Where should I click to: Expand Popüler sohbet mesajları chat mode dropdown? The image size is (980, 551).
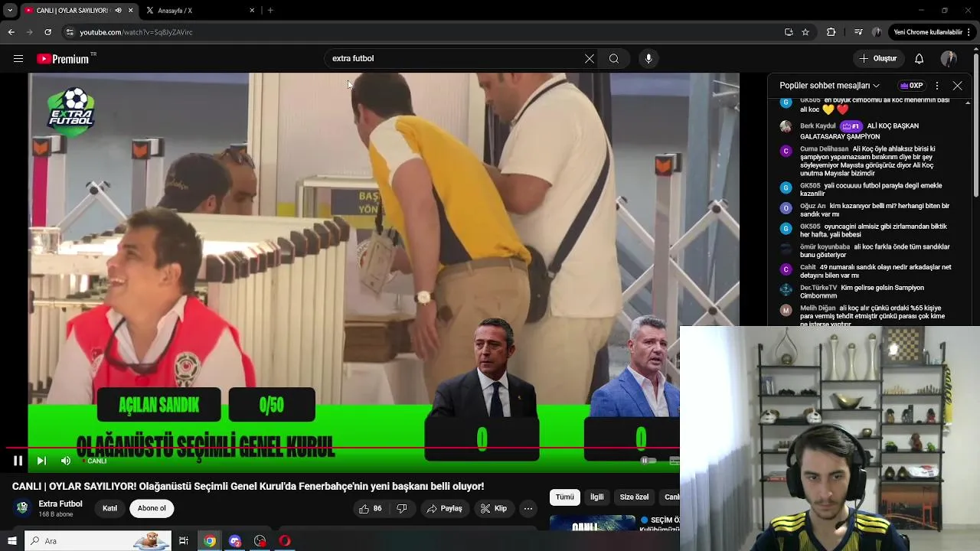pos(830,86)
